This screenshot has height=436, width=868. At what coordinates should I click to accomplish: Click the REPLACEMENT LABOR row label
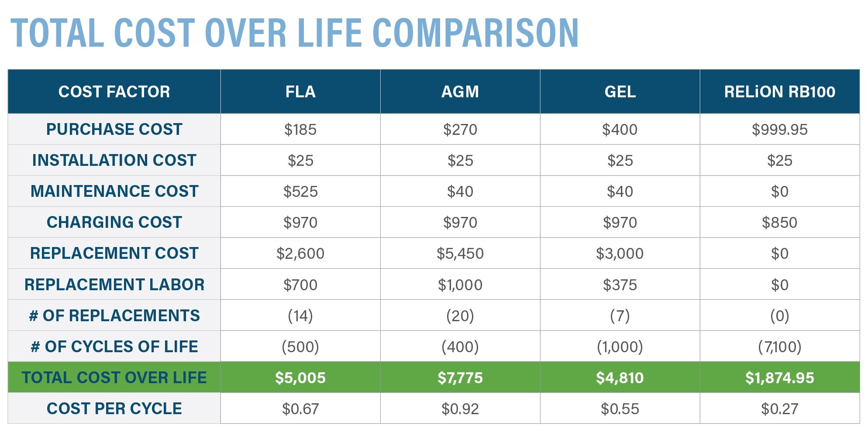tap(114, 284)
